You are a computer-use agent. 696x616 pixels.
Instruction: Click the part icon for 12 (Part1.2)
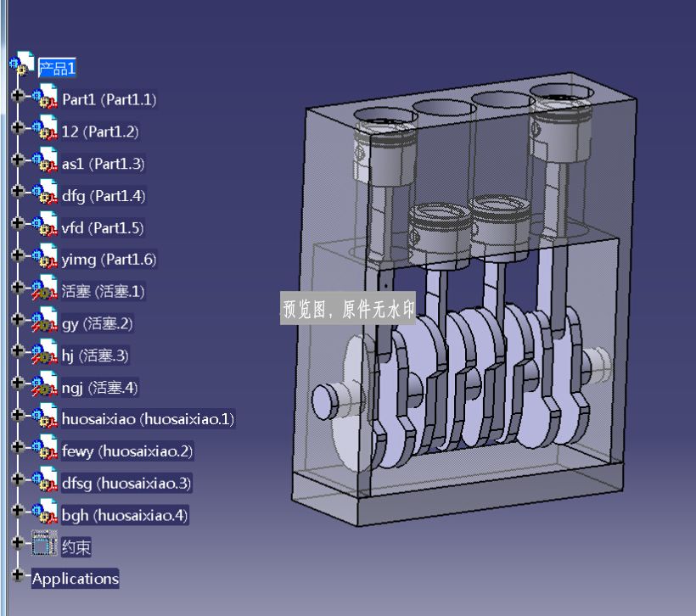[44, 129]
